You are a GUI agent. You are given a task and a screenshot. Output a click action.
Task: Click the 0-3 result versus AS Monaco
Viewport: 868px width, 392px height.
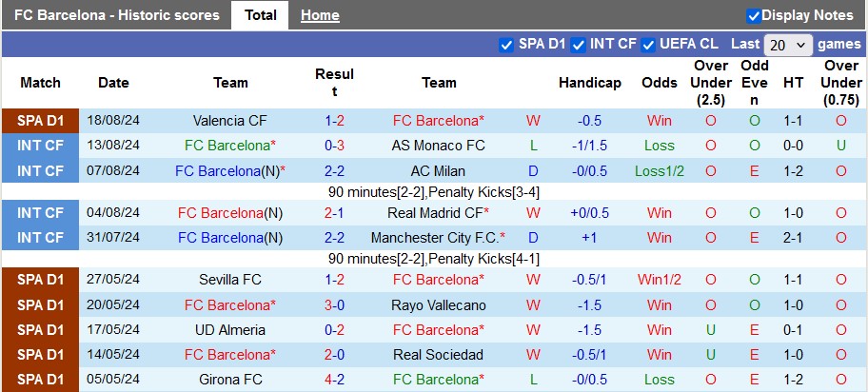[334, 146]
